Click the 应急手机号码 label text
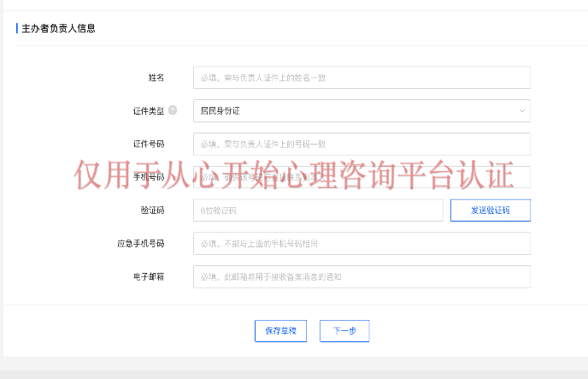 (x=140, y=244)
